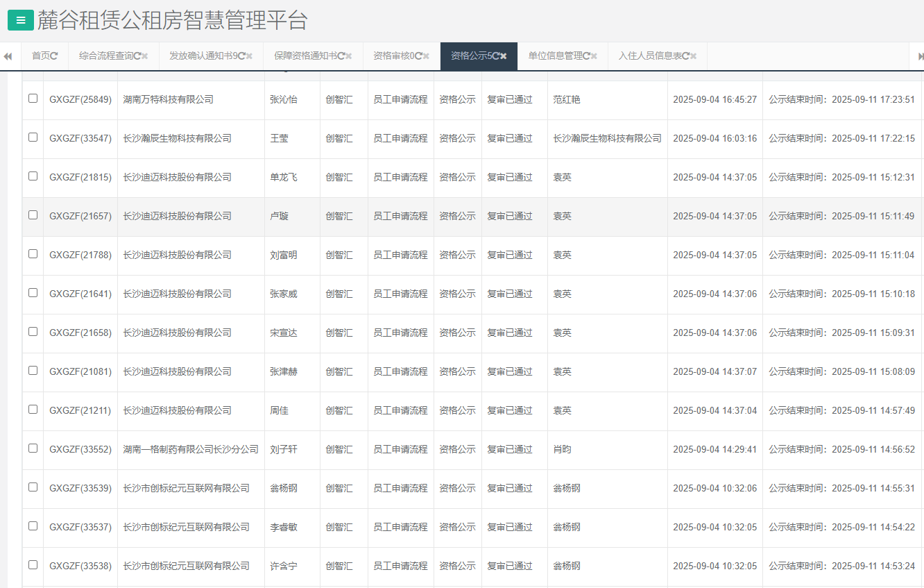Viewport: 924px width, 588px height.
Task: Switch to the 资格审核 tab
Action: click(393, 56)
